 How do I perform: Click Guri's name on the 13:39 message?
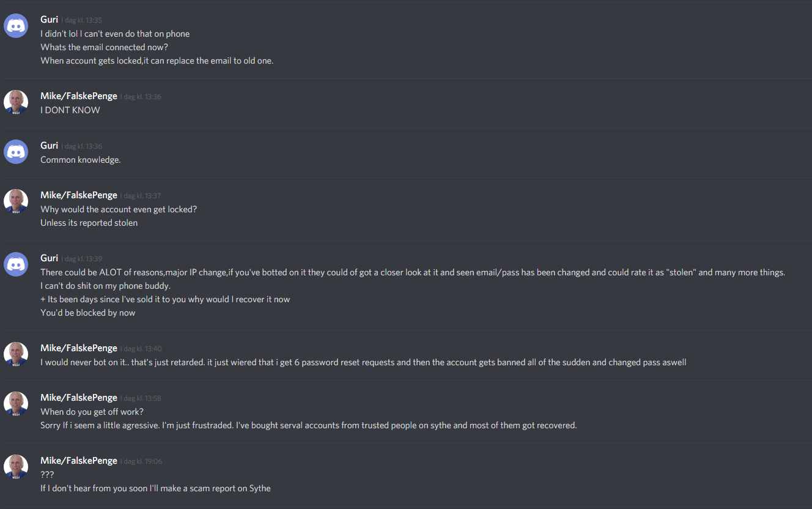coord(50,258)
